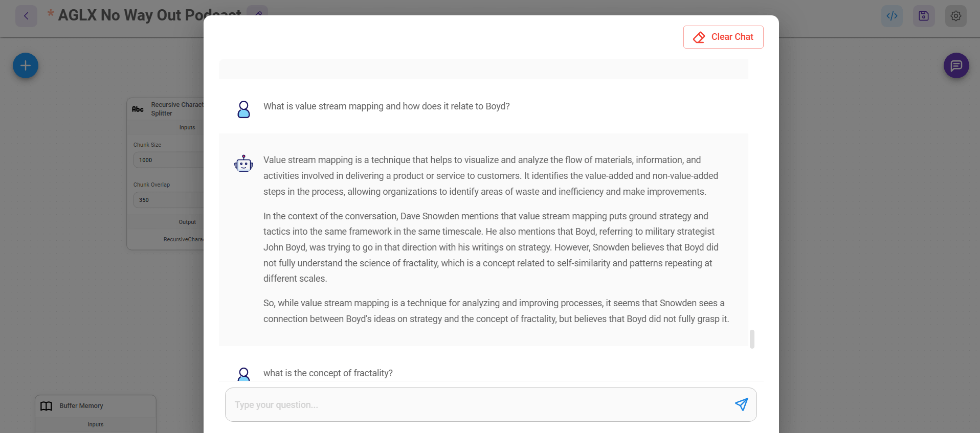Click the blue plus add-node button
The image size is (980, 433).
click(26, 65)
